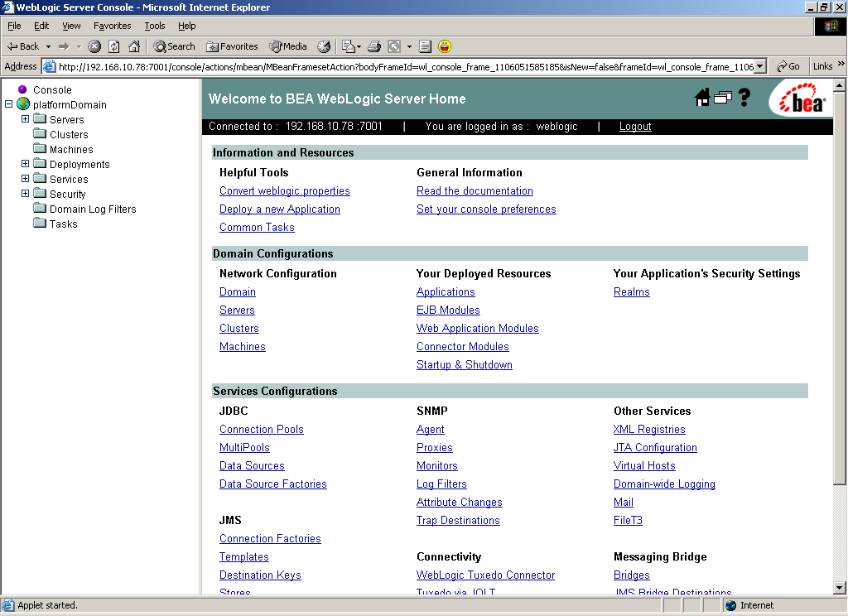
Task: Click the scroll down arrow
Action: [x=839, y=588]
